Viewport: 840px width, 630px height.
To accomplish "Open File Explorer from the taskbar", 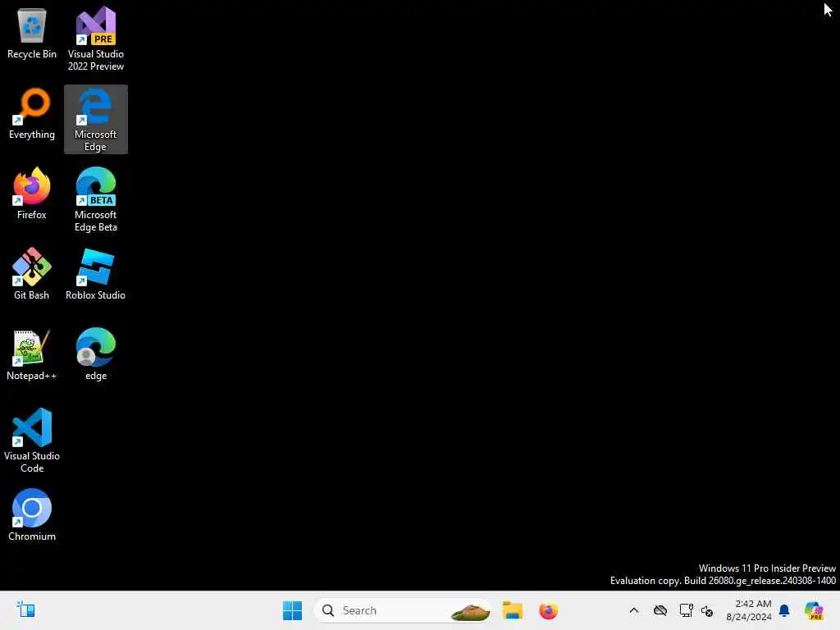I will click(512, 610).
